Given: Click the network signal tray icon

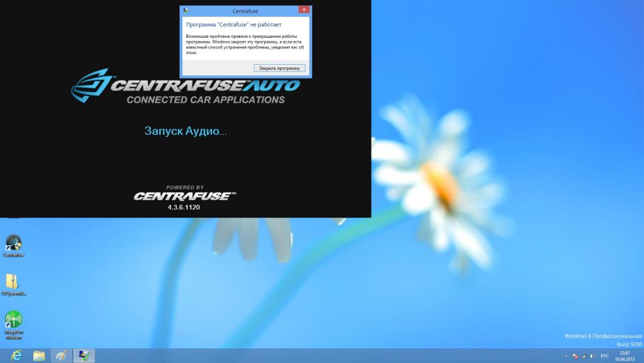Looking at the screenshot, I should click(x=584, y=356).
